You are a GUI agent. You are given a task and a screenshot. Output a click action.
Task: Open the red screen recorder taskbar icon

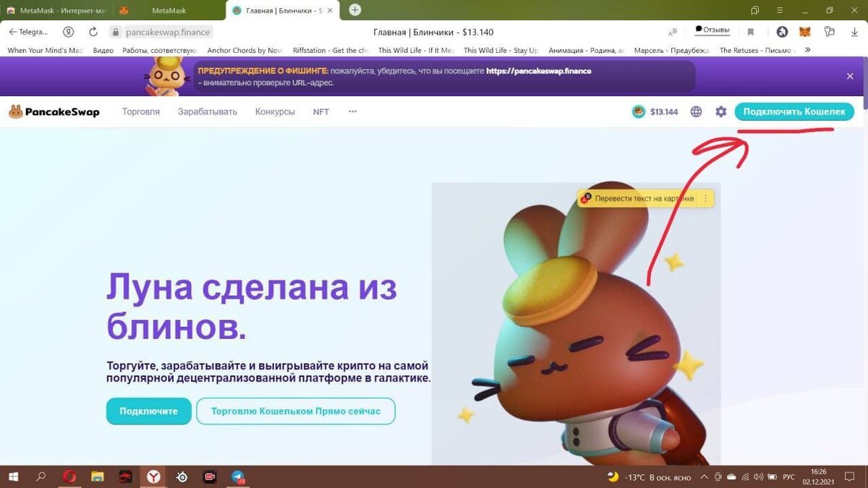[210, 477]
